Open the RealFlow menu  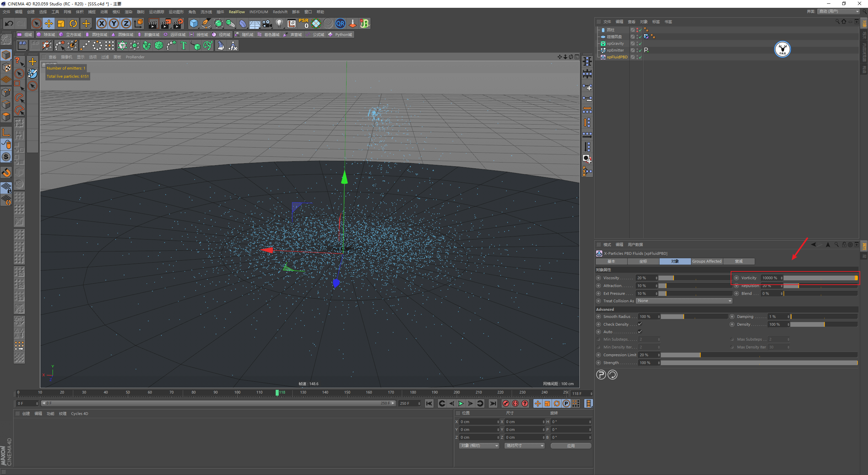pos(236,12)
